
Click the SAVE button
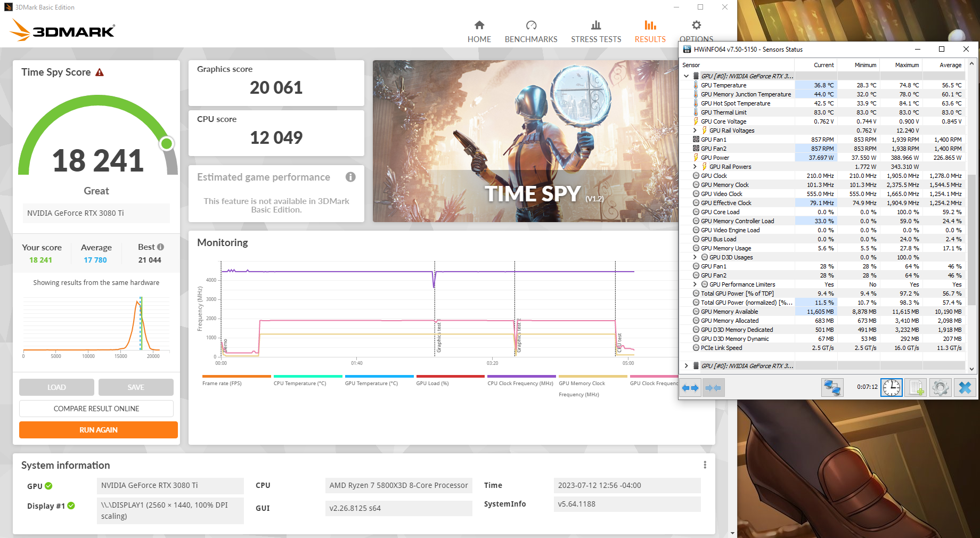pos(136,387)
